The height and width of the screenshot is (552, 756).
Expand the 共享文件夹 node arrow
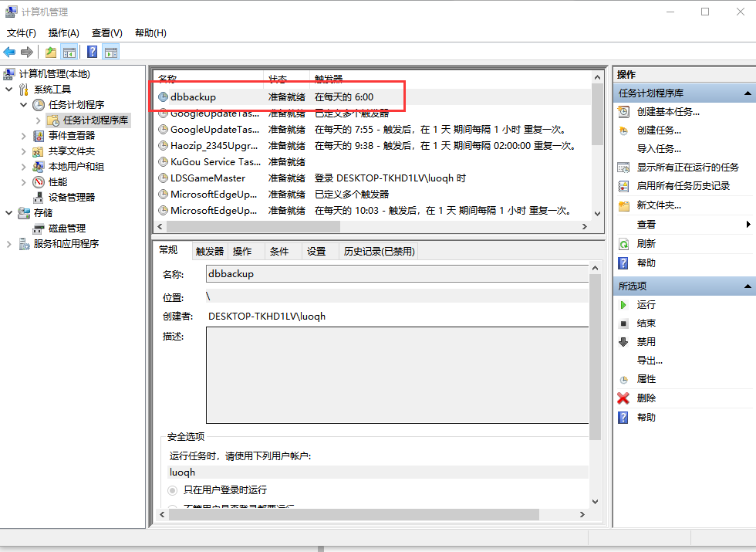(x=23, y=151)
